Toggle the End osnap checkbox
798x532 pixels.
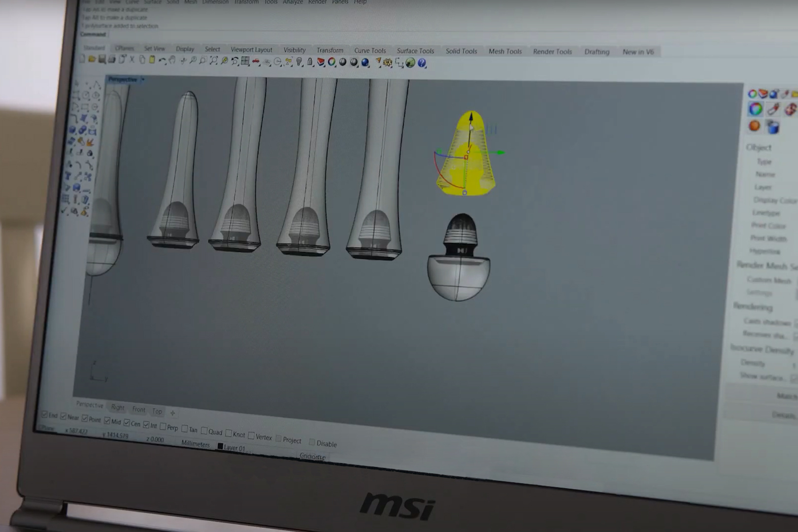[x=44, y=415]
